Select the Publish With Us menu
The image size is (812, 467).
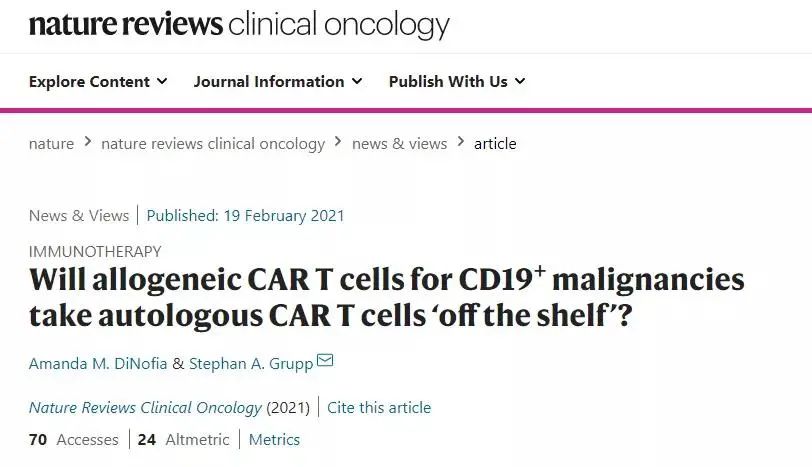pos(457,81)
